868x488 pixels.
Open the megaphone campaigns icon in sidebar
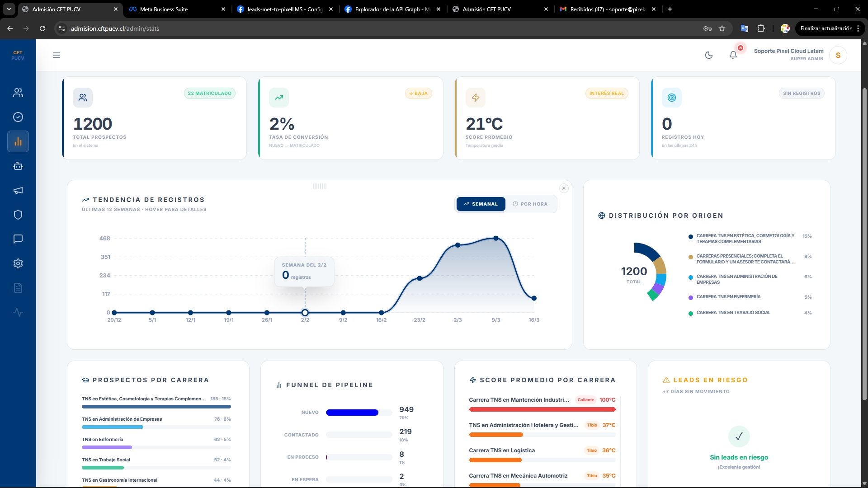[x=18, y=190]
